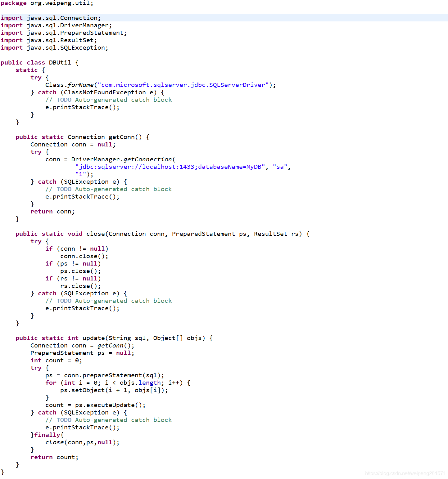Click the Class.forName SQLServerDriver statement
Viewport: 448px width, 479px height.
coord(161,85)
